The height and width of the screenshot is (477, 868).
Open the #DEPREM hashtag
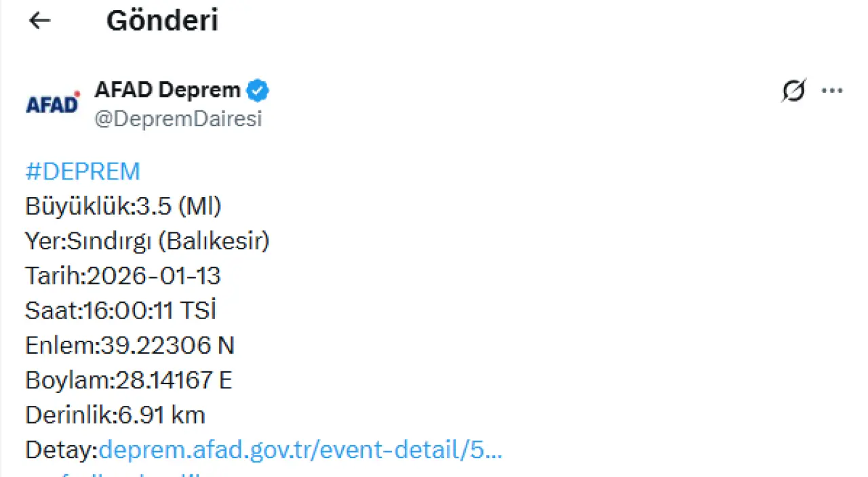tap(83, 171)
